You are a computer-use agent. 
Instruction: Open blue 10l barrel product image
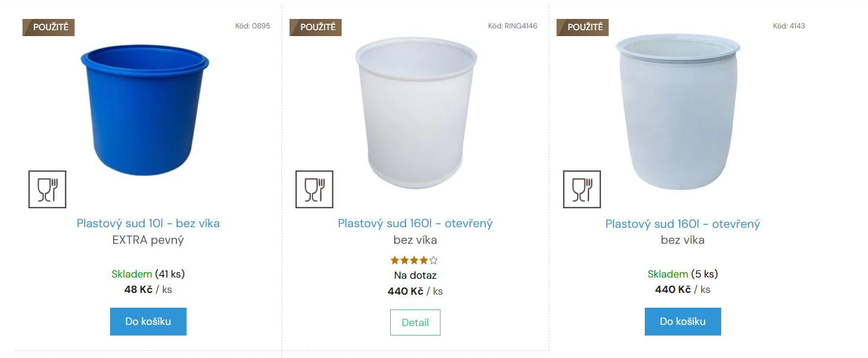[145, 109]
